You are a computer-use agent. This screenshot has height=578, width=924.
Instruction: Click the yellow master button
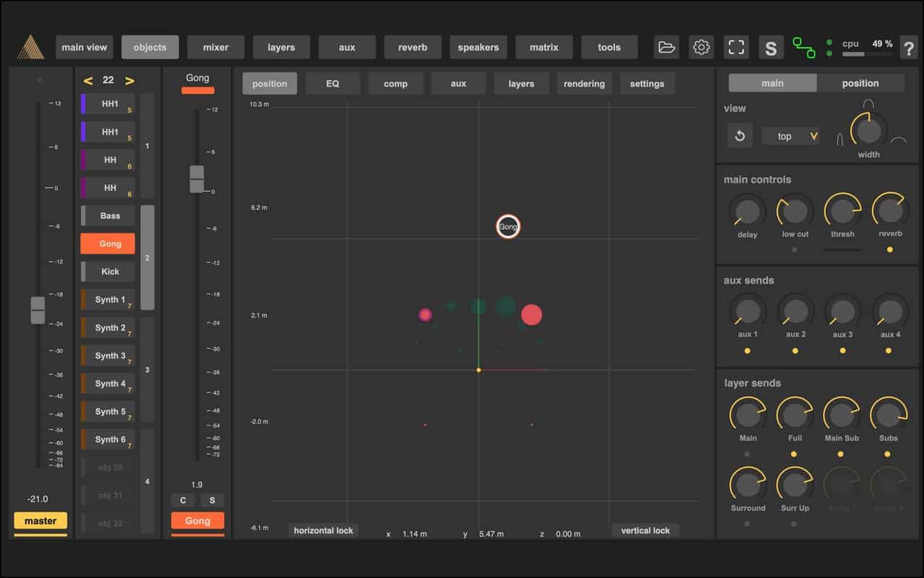coord(40,520)
